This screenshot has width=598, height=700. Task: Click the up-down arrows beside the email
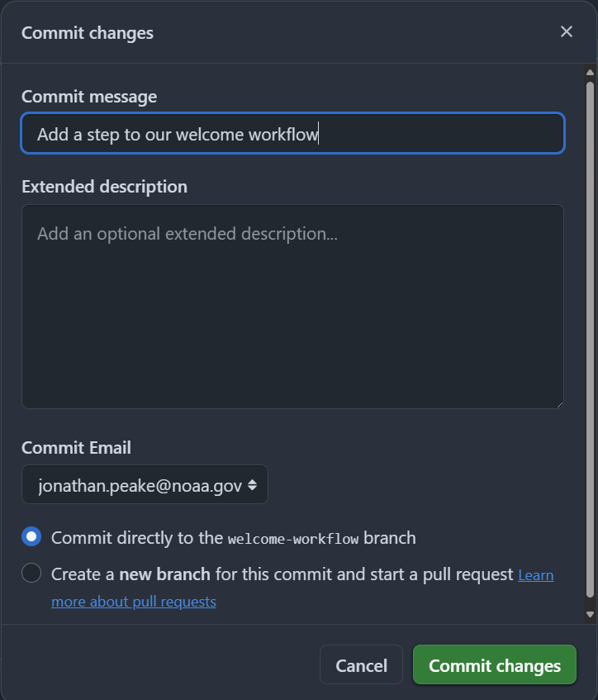click(252, 485)
